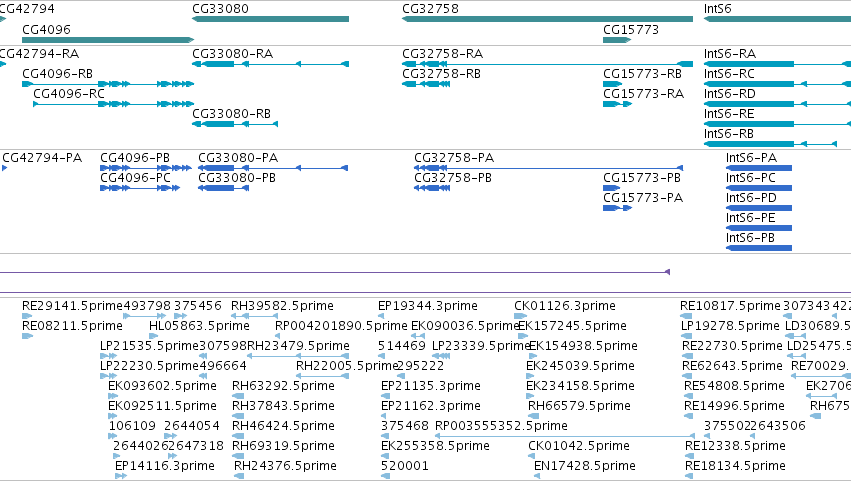851x481 pixels.
Task: Open protein CG33080-PA
Action: pyautogui.click(x=238, y=157)
